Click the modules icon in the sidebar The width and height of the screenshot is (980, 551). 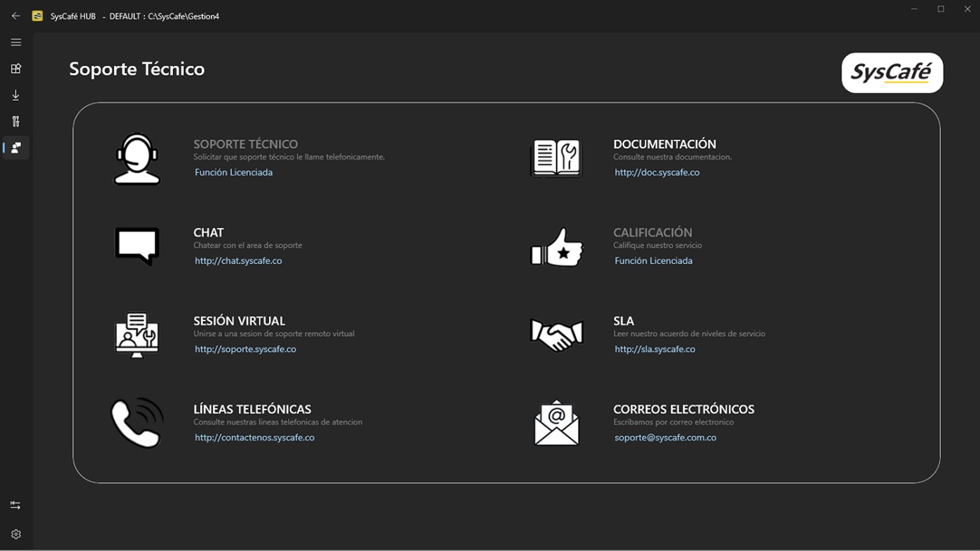(15, 68)
